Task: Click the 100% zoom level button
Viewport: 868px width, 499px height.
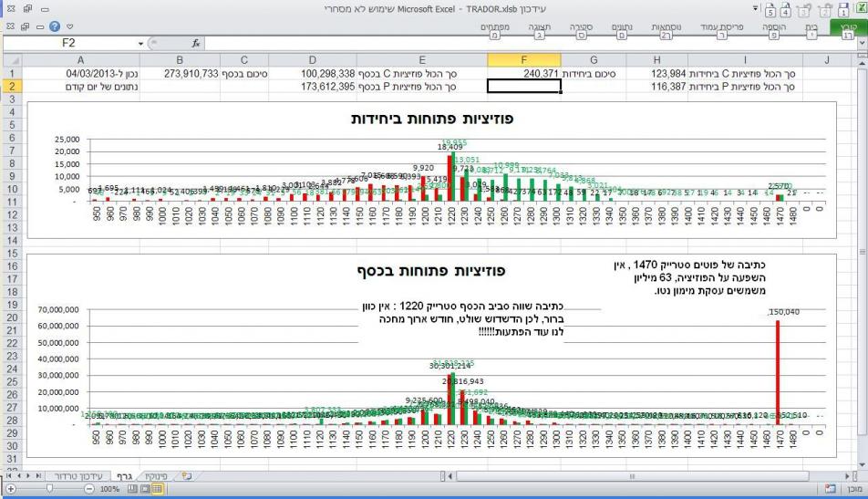Action: point(111,490)
